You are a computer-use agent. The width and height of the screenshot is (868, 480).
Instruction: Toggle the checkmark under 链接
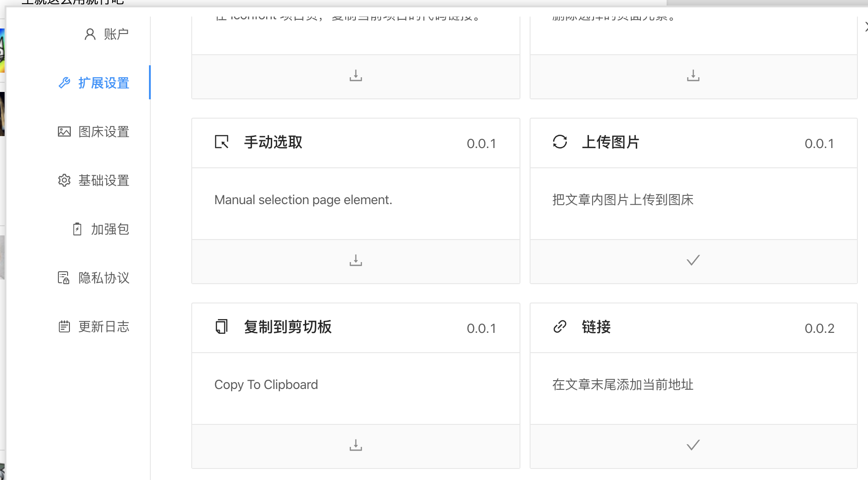click(x=693, y=445)
